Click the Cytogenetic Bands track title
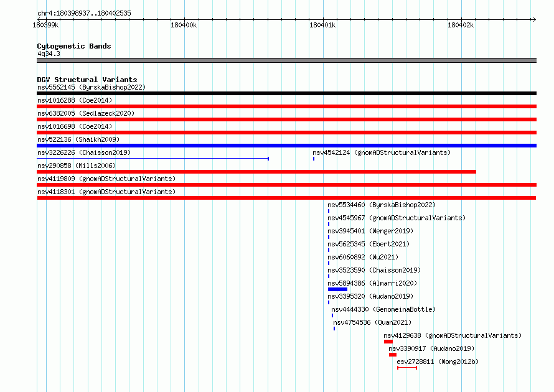 (74, 46)
